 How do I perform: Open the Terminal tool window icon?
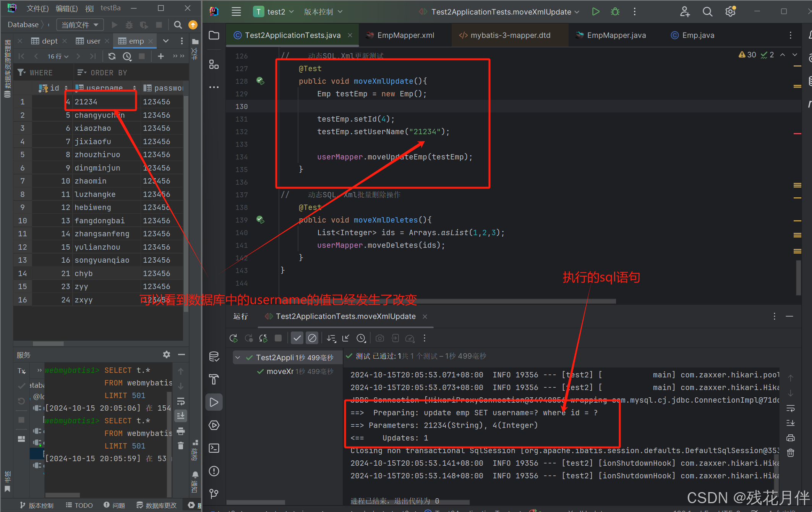[214, 448]
